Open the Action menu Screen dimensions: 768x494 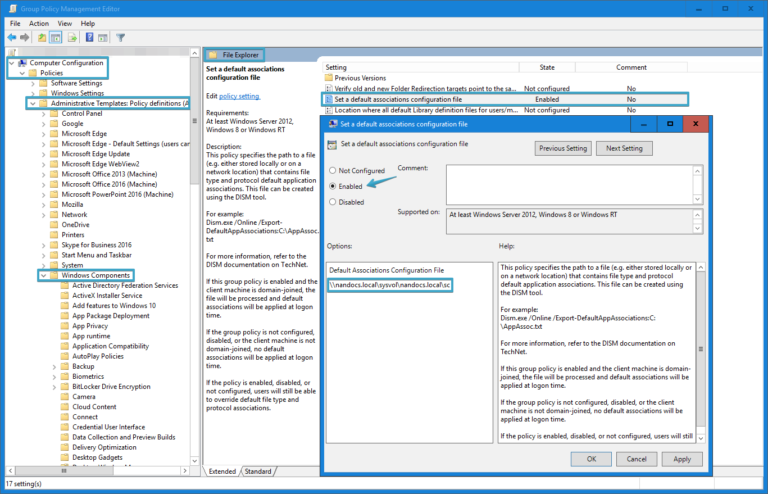click(39, 23)
